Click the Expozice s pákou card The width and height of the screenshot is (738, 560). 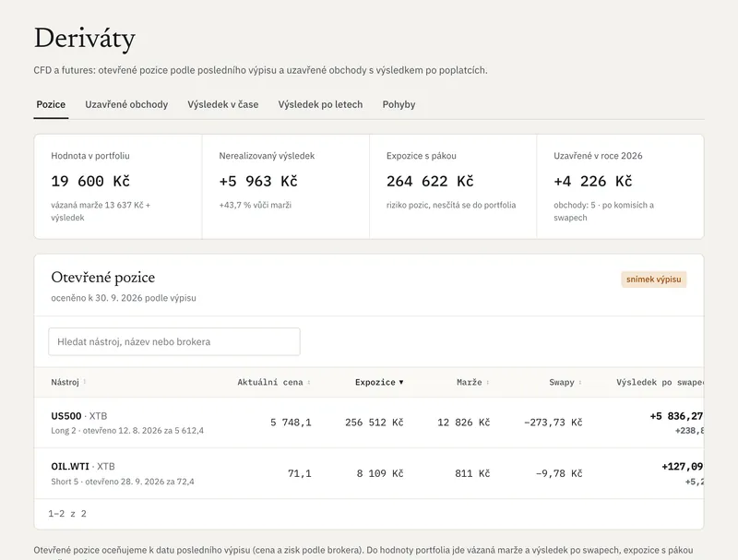coord(453,186)
